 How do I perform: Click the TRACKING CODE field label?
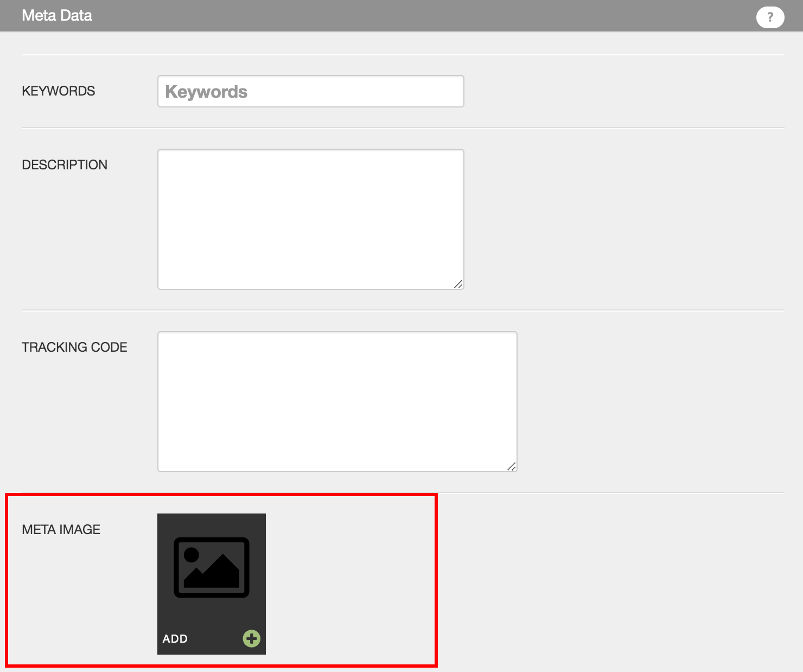74,347
